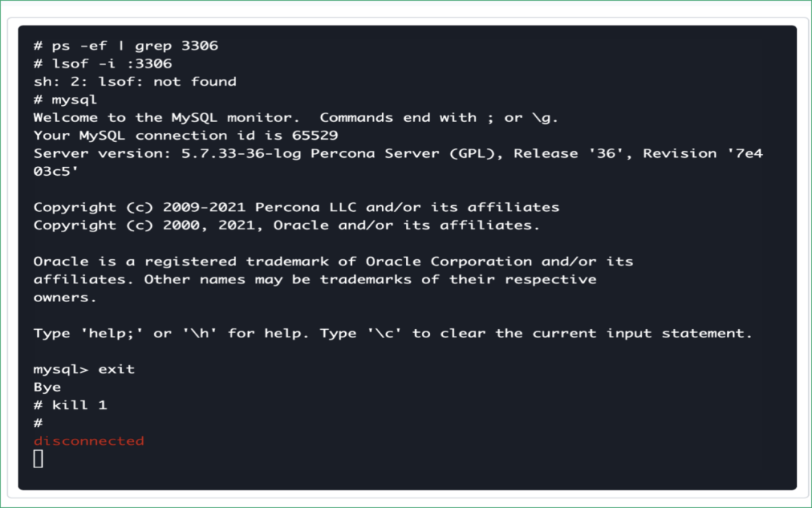Viewport: 812px width, 508px height.
Task: Click the '# kill 1' command line
Action: tap(70, 406)
